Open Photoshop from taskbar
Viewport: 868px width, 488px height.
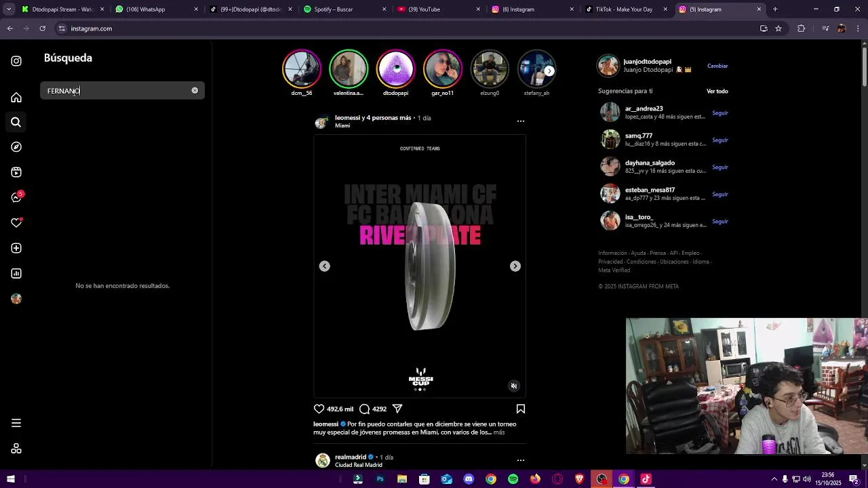[x=380, y=479]
